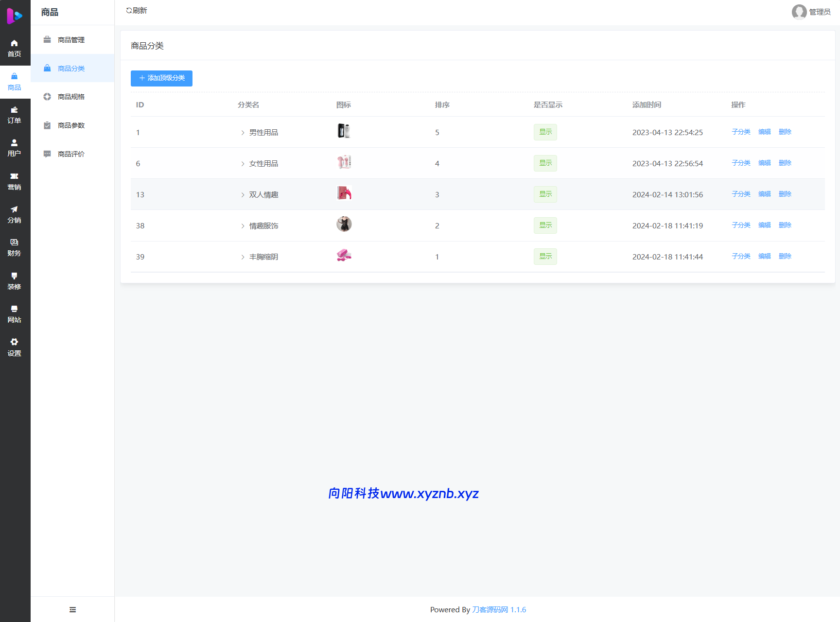Image resolution: width=840 pixels, height=622 pixels.
Task: Select 商品规格 in the submenu
Action: tap(71, 97)
